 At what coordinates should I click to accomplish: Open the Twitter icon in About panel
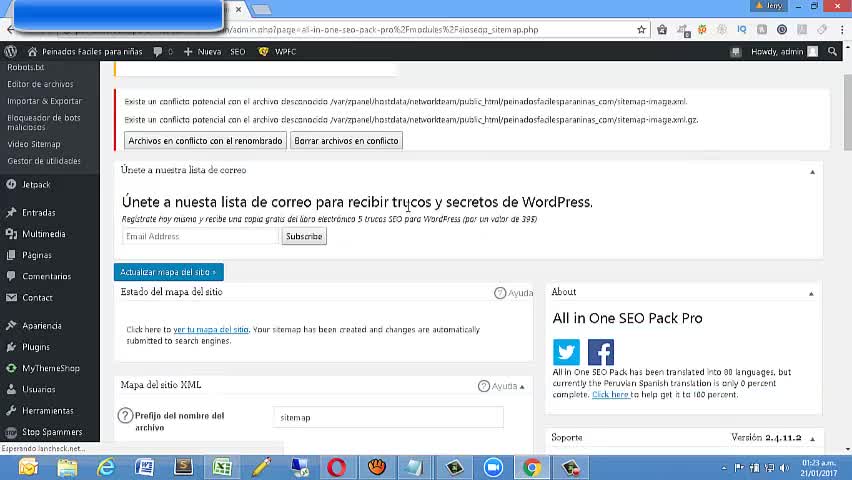point(566,352)
